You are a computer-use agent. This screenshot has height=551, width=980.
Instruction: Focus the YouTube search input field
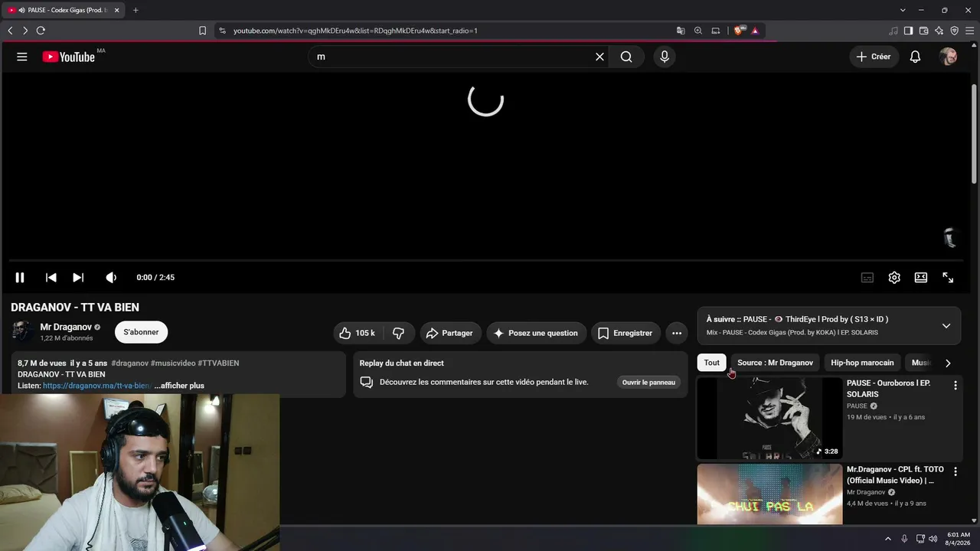point(452,57)
